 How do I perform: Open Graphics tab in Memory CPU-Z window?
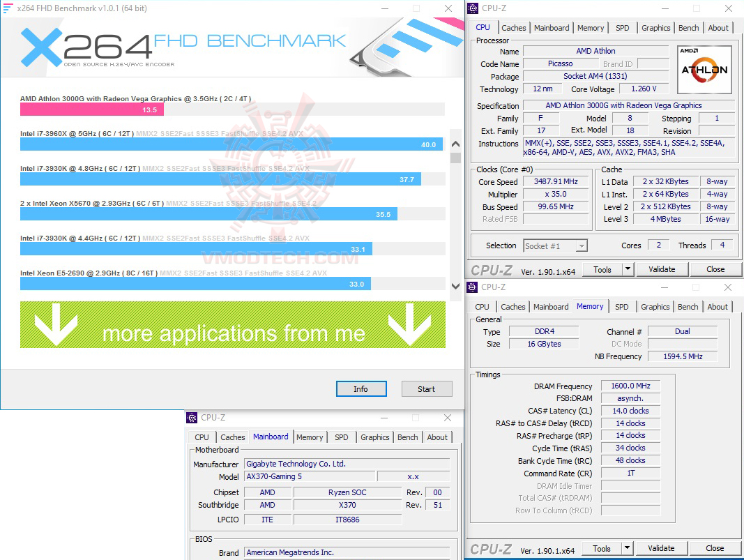(x=655, y=307)
